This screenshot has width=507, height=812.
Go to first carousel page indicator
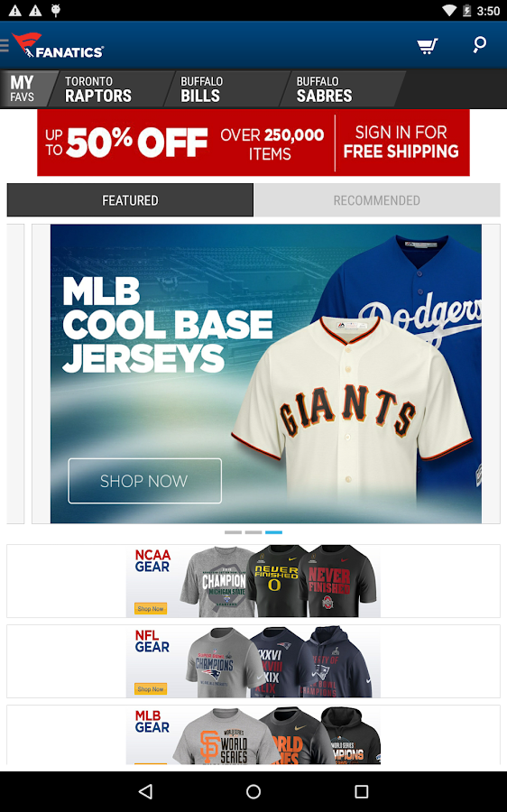tap(233, 532)
